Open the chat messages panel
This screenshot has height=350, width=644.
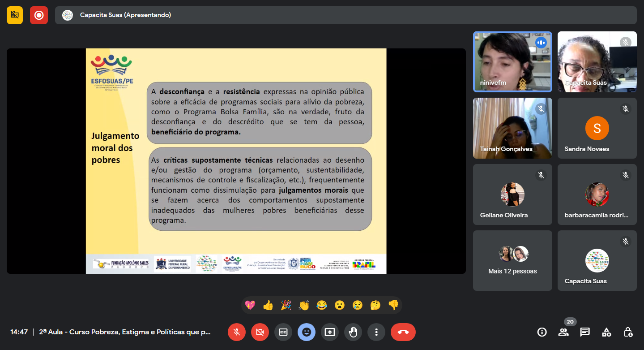click(584, 332)
